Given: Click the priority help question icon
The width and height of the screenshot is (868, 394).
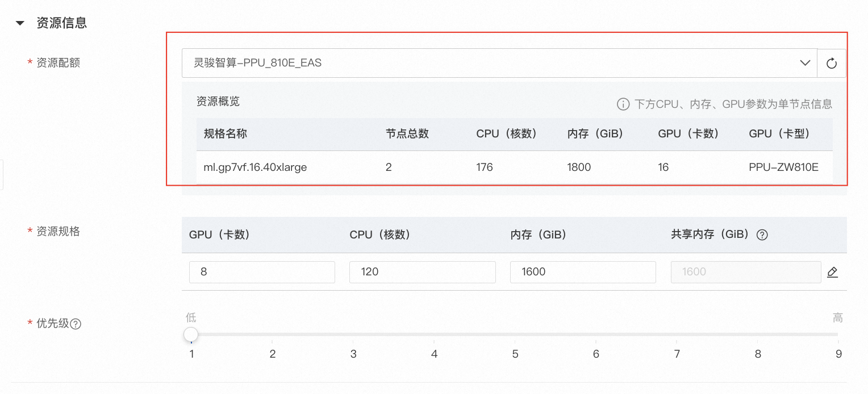Looking at the screenshot, I should pos(76,324).
